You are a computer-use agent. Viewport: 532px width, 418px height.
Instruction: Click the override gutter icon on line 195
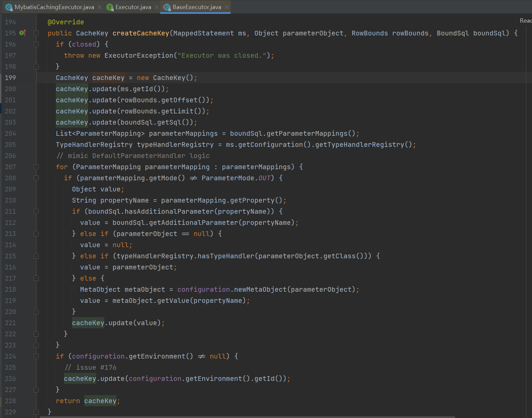pyautogui.click(x=23, y=33)
